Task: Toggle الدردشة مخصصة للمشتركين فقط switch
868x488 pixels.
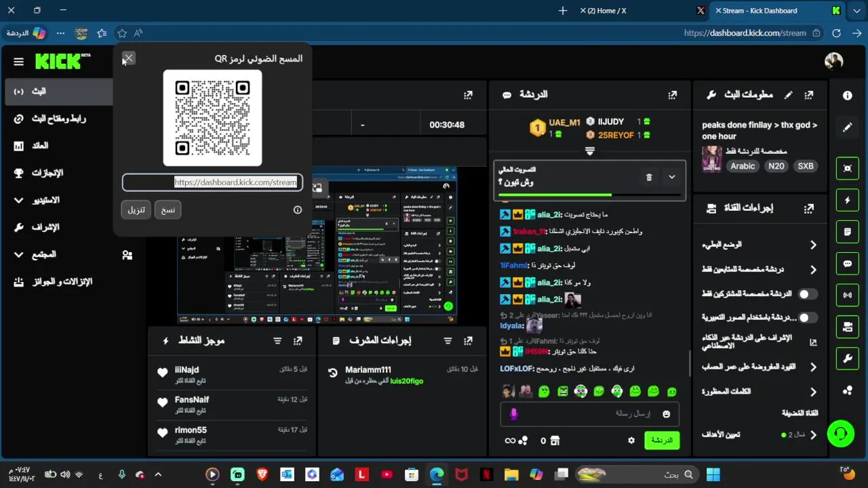Action: point(808,294)
